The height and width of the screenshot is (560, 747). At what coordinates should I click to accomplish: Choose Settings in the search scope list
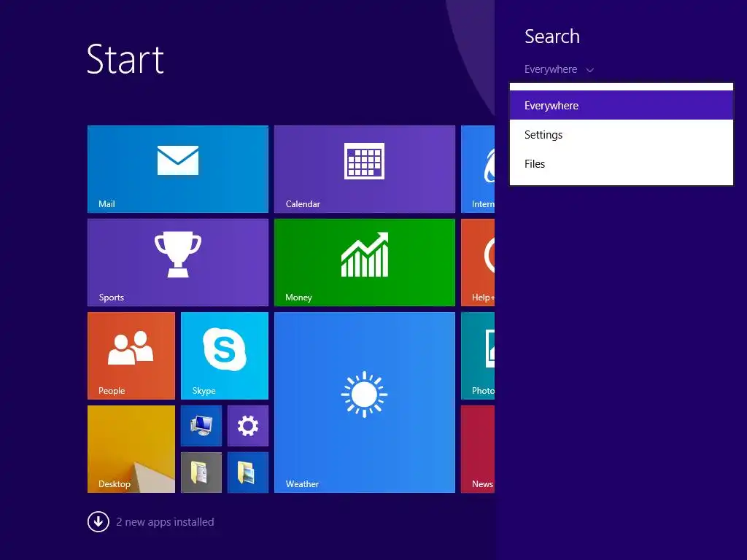click(x=622, y=135)
